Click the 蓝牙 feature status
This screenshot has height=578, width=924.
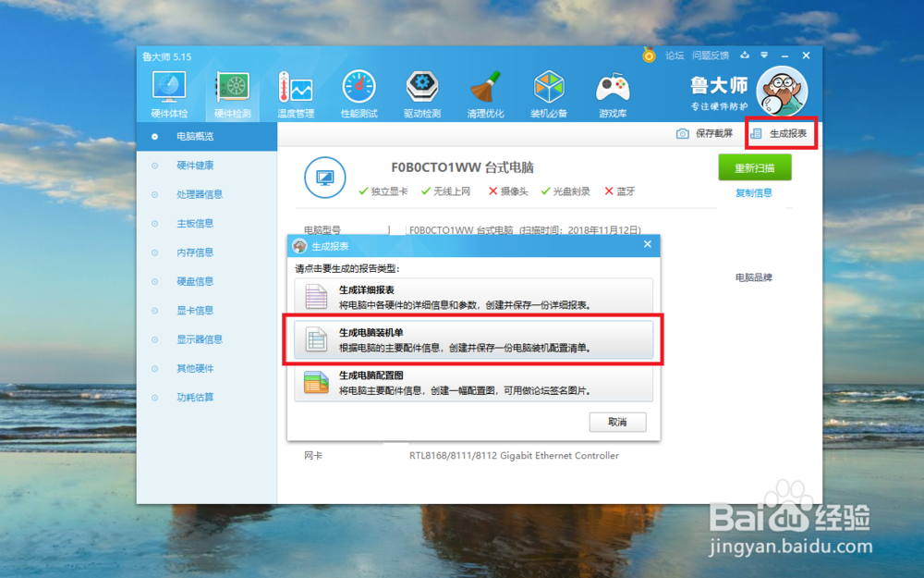pyautogui.click(x=620, y=191)
